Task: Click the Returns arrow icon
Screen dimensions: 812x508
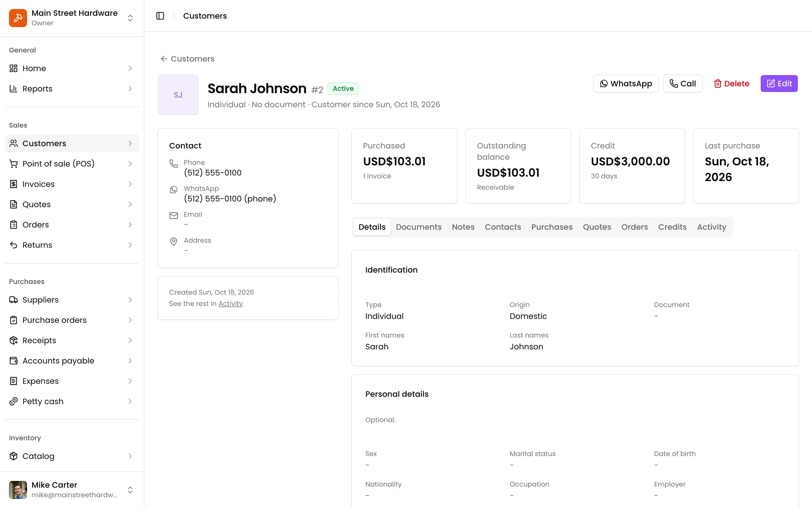Action: point(14,245)
